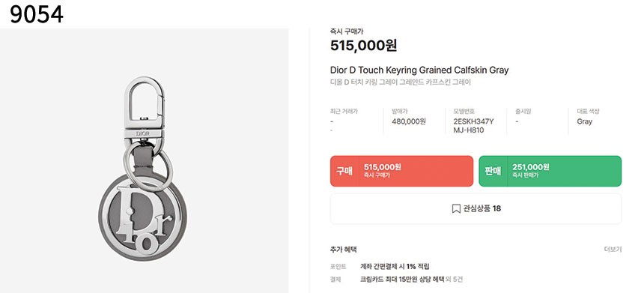Click the Gray representative color value

(x=584, y=121)
